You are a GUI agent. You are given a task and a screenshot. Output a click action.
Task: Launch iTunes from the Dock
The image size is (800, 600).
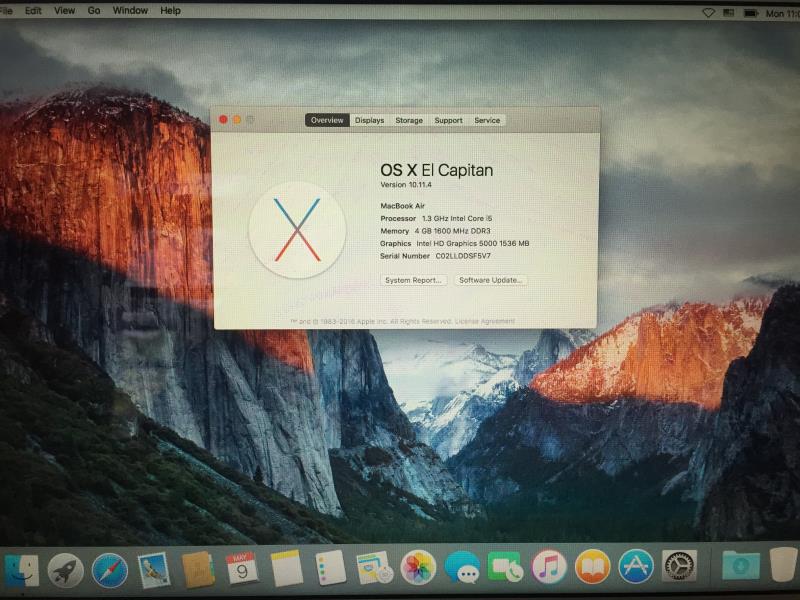point(548,566)
